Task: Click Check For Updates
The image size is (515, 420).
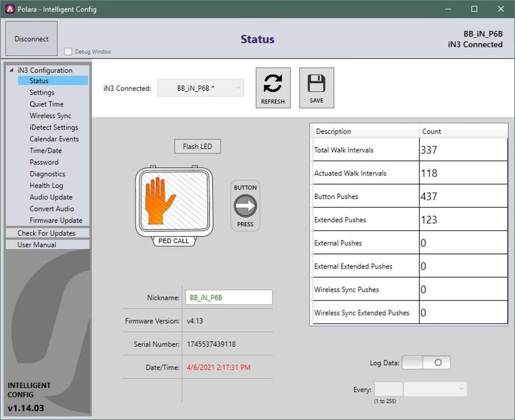Action: (x=47, y=233)
